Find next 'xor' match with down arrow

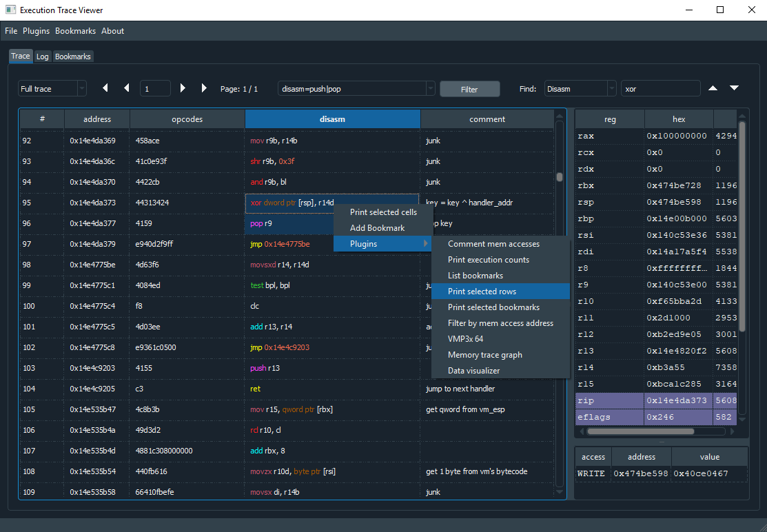[734, 88]
